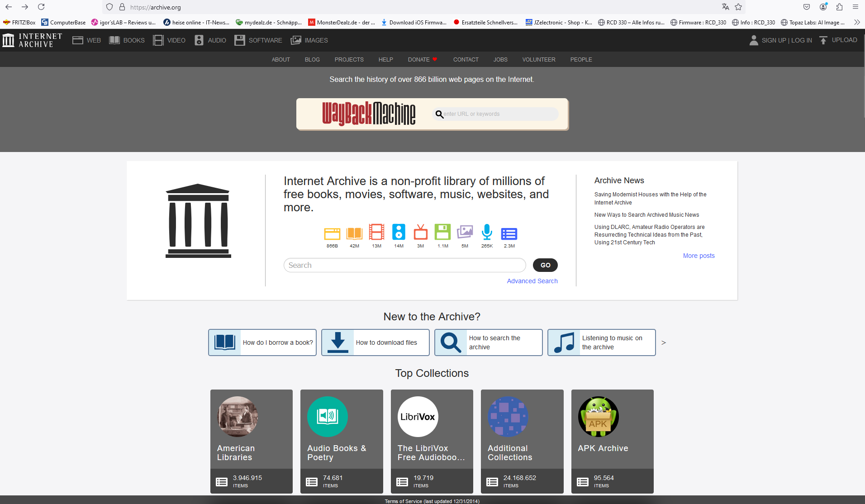Open the browser extensions puzzle icon

(839, 7)
